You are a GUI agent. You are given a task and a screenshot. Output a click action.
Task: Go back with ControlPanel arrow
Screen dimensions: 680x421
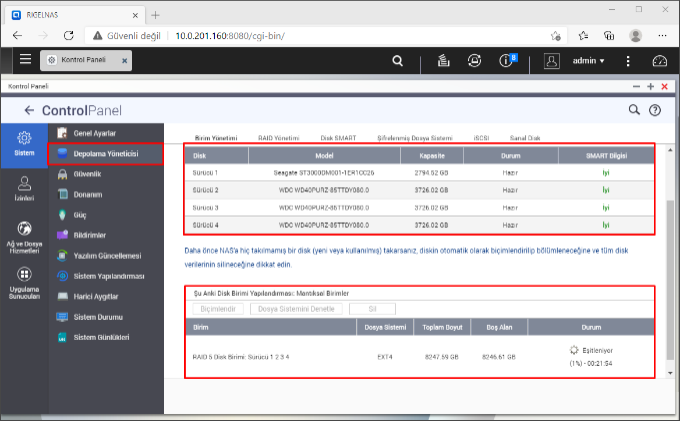coord(29,111)
